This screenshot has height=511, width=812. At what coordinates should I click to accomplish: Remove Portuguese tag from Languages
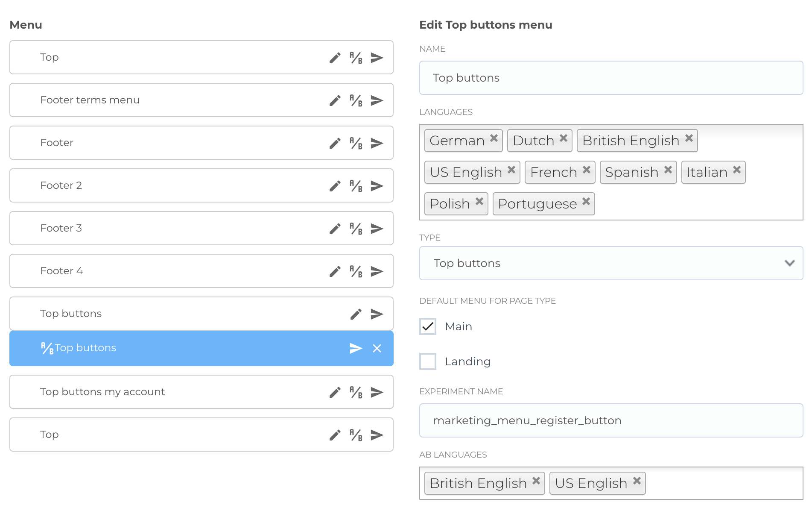tap(586, 201)
